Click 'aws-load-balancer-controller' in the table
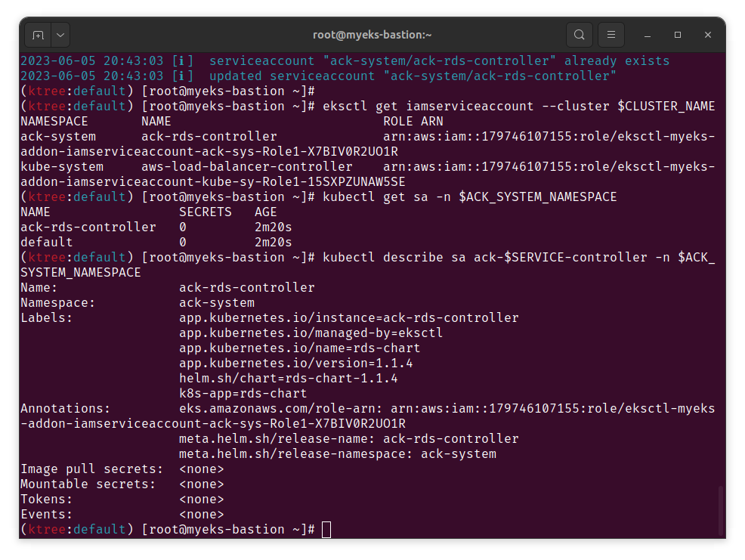 coord(246,166)
